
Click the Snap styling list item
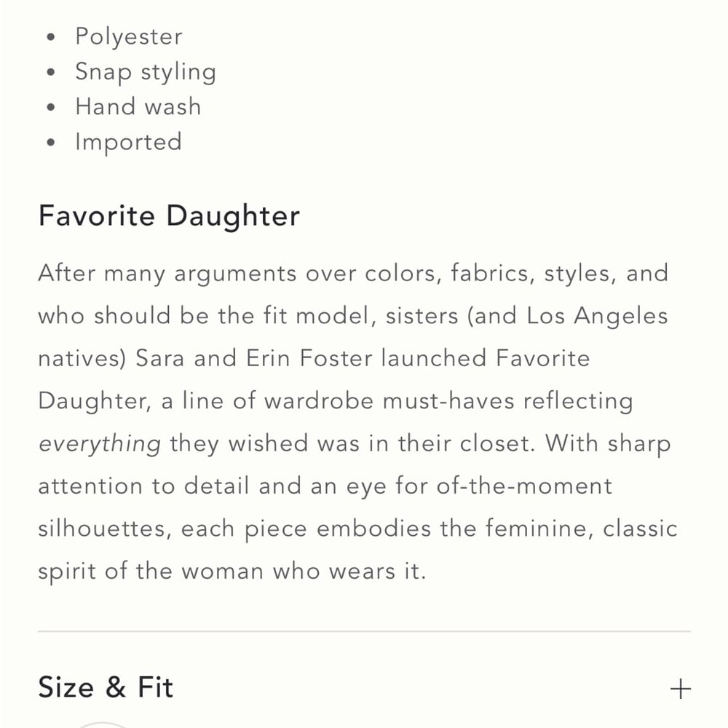point(146,72)
